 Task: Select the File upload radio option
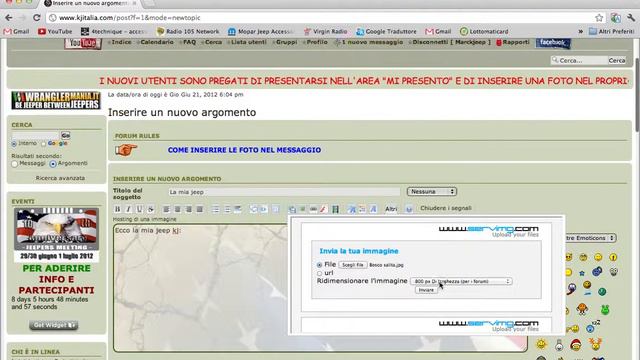tap(320, 265)
